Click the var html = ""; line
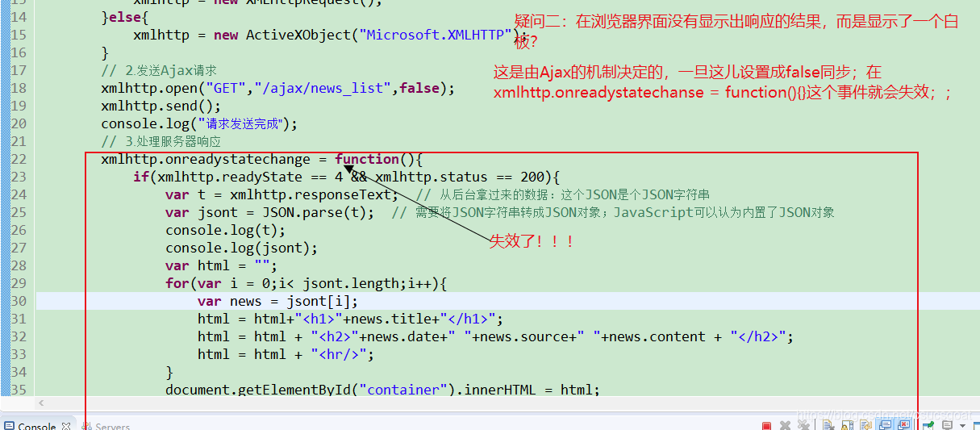The height and width of the screenshot is (430, 980). click(221, 265)
